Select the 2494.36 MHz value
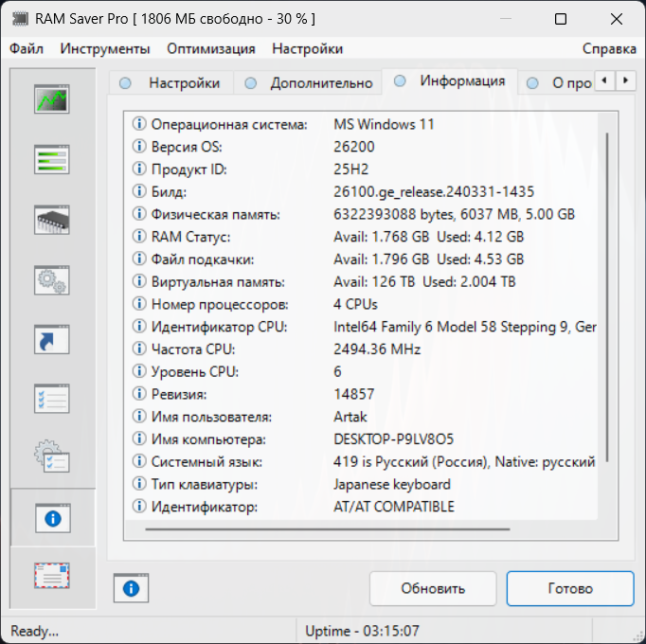This screenshot has height=644, width=646. click(377, 349)
